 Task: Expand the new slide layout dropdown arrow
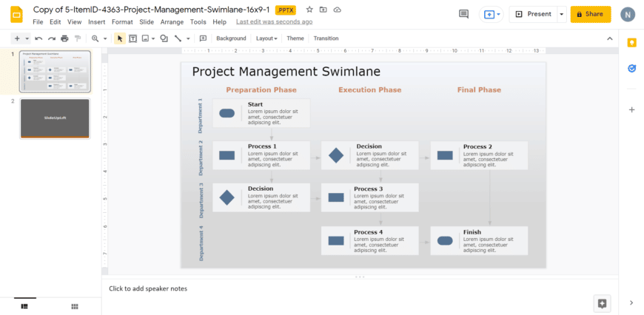(x=27, y=38)
